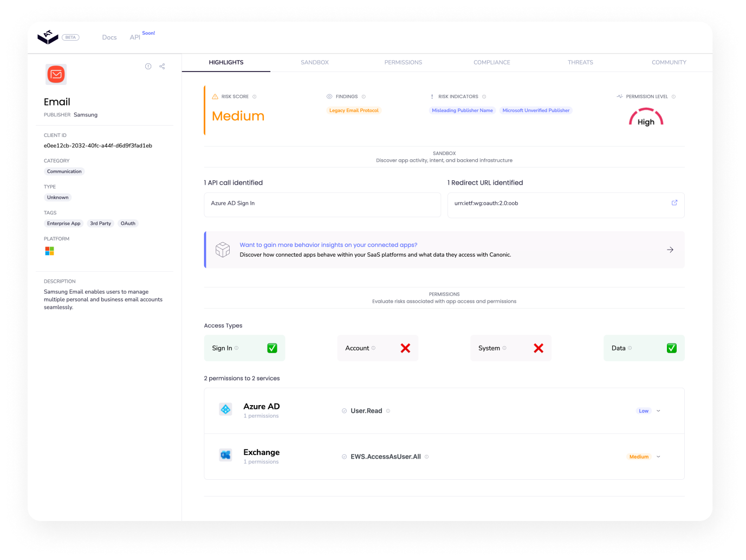Click the Permission Level pulse icon

[620, 96]
